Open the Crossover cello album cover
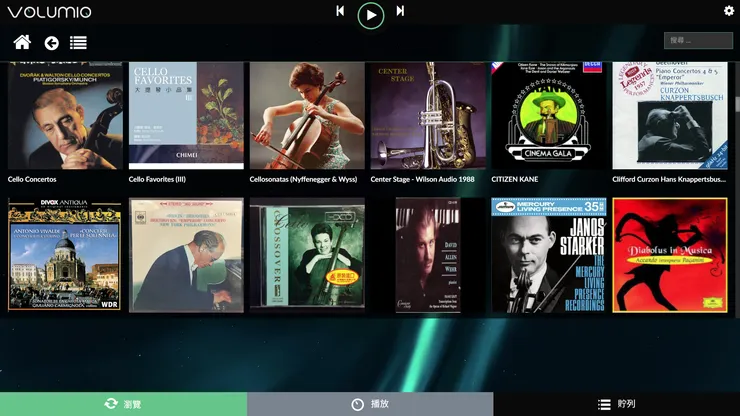Viewport: 740px width, 416px height. 307,255
